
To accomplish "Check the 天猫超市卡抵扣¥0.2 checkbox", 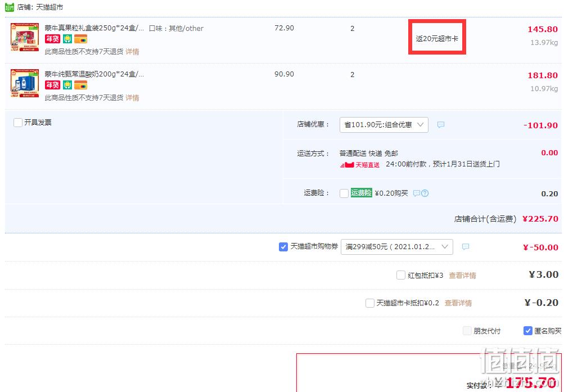I will tap(370, 303).
